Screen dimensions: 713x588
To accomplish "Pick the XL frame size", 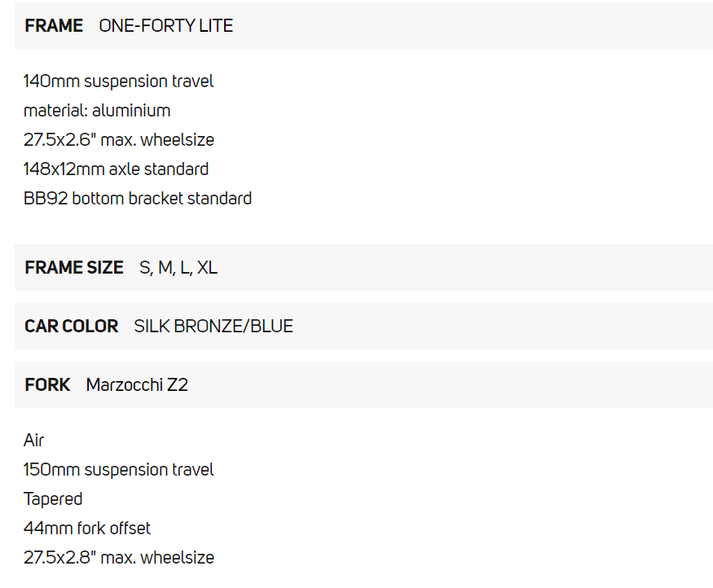I will coord(207,268).
